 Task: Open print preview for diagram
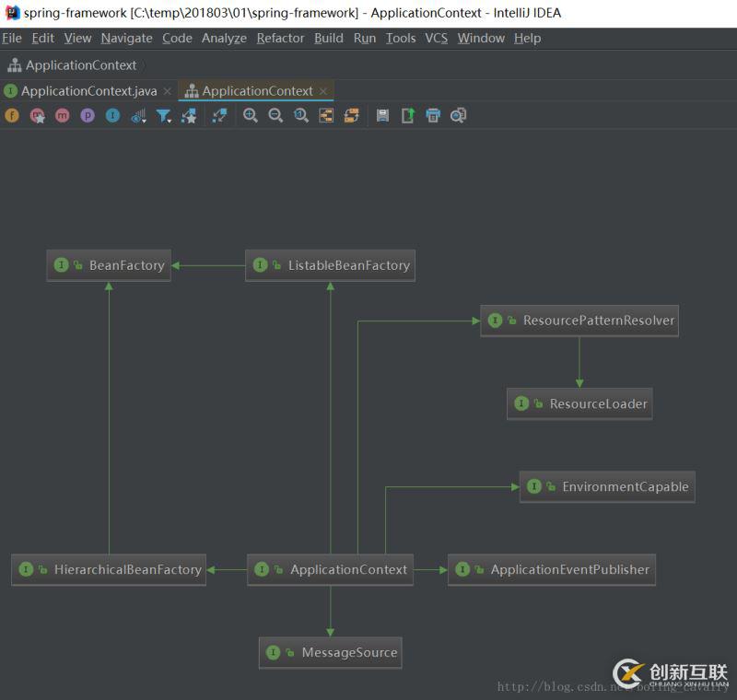pos(458,115)
